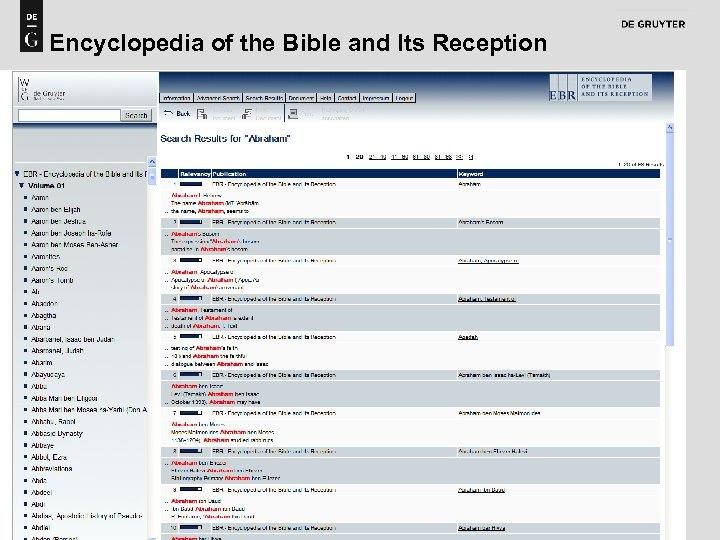Select Aaron ben Moses Ben-Asher entry

tap(74, 245)
